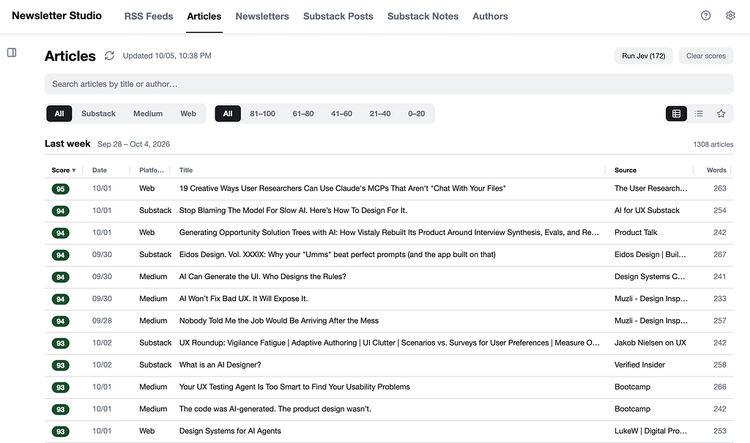
Task: Open the help question mark icon
Action: tap(706, 15)
